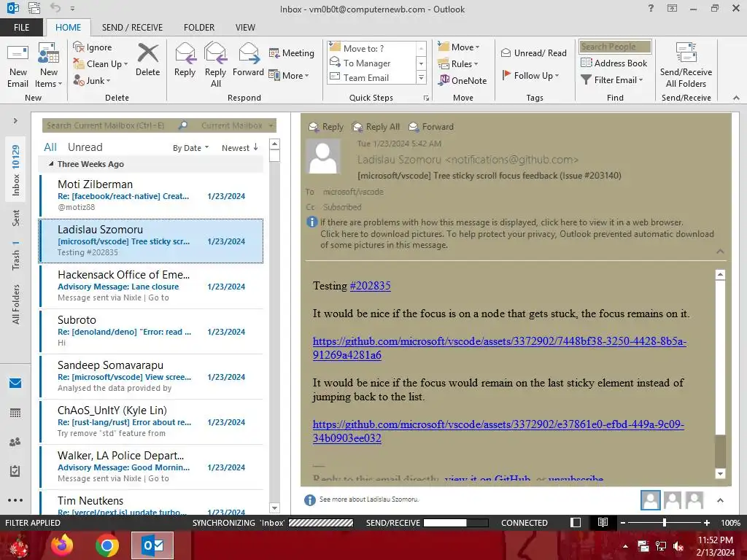Click the zoom slider handle
Viewport: 747px width, 560px height.
coord(665,522)
